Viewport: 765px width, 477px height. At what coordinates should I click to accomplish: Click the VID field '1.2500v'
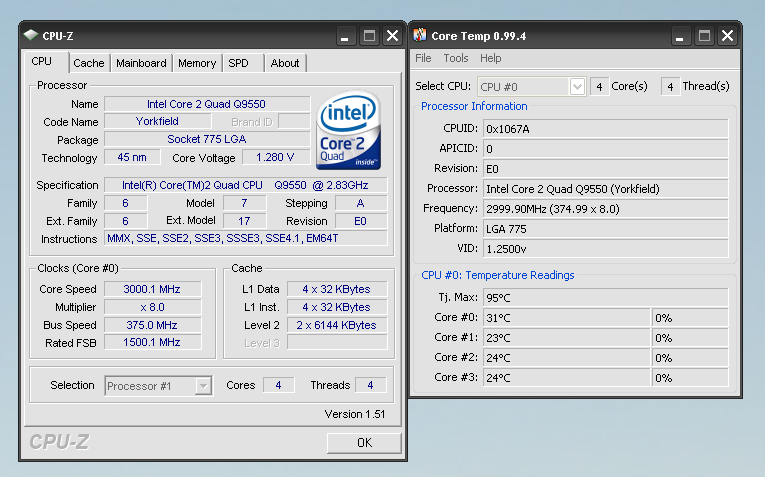[x=605, y=249]
